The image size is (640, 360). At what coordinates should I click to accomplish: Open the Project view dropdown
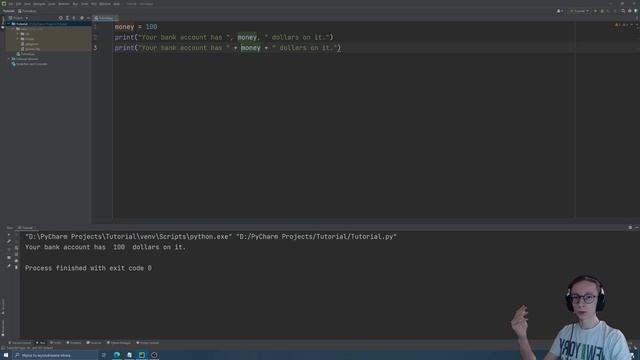click(18, 18)
